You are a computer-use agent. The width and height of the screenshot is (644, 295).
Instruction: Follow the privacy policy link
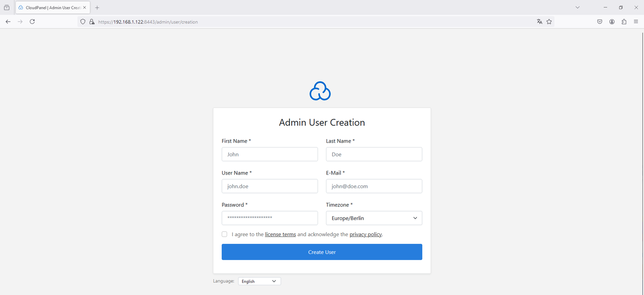coord(365,235)
